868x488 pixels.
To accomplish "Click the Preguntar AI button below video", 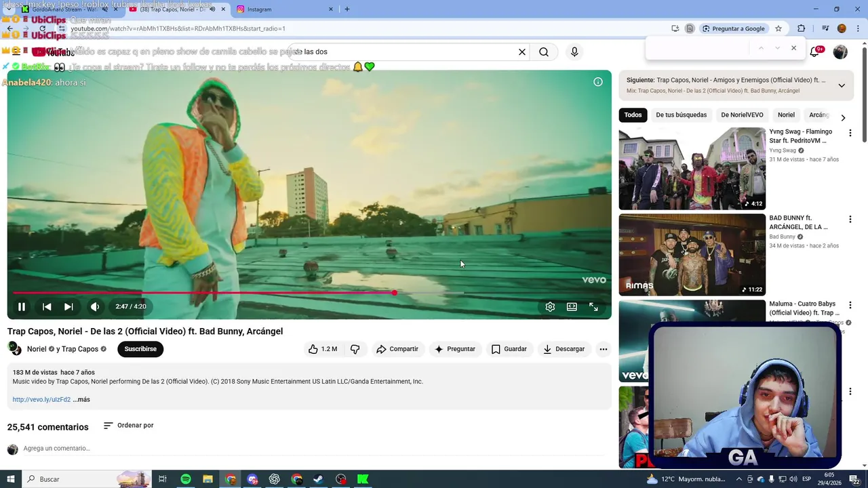I will coord(455,349).
